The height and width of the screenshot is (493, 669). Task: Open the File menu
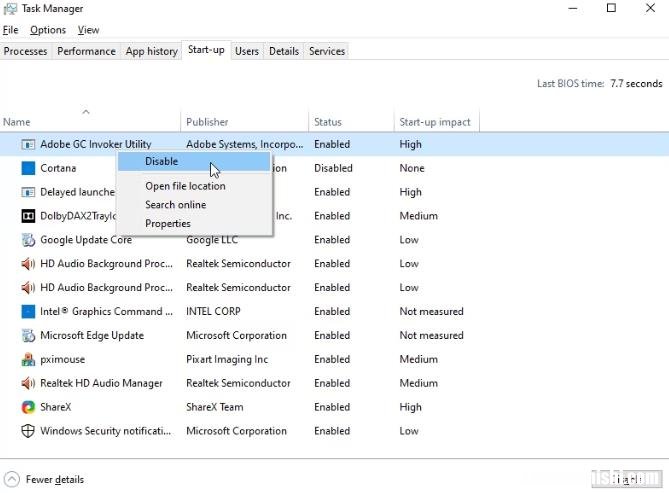(10, 30)
